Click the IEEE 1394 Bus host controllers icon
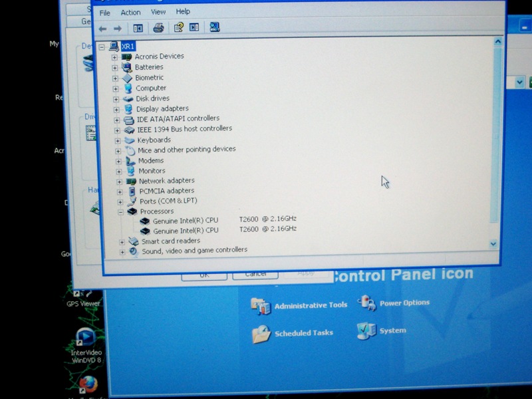This screenshot has height=399, width=532. pyautogui.click(x=129, y=130)
